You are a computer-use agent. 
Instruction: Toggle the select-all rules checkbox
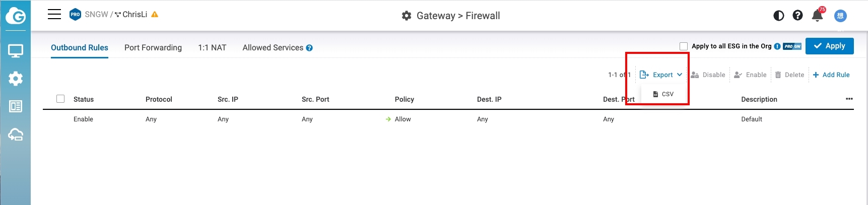click(60, 99)
